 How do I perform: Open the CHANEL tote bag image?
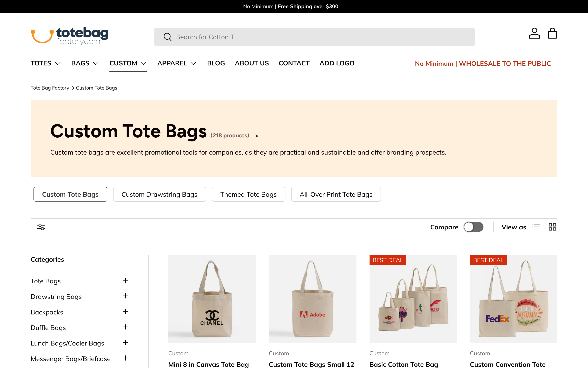pyautogui.click(x=212, y=299)
